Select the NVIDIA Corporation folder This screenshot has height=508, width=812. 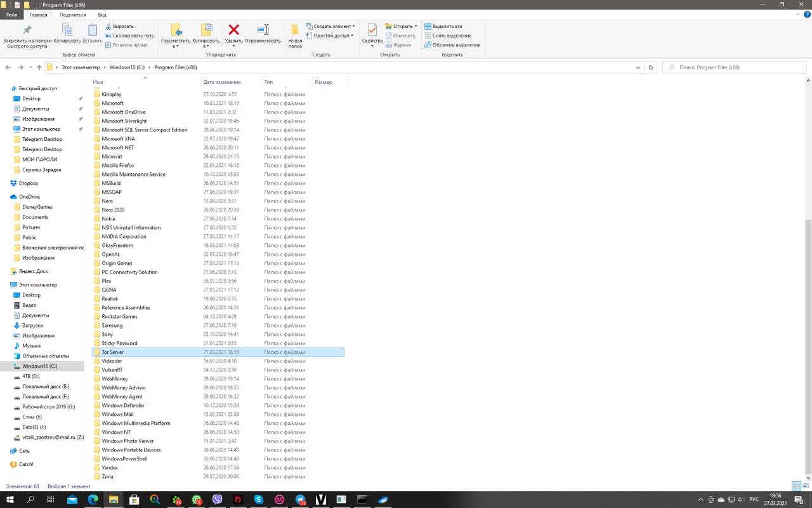pos(124,236)
